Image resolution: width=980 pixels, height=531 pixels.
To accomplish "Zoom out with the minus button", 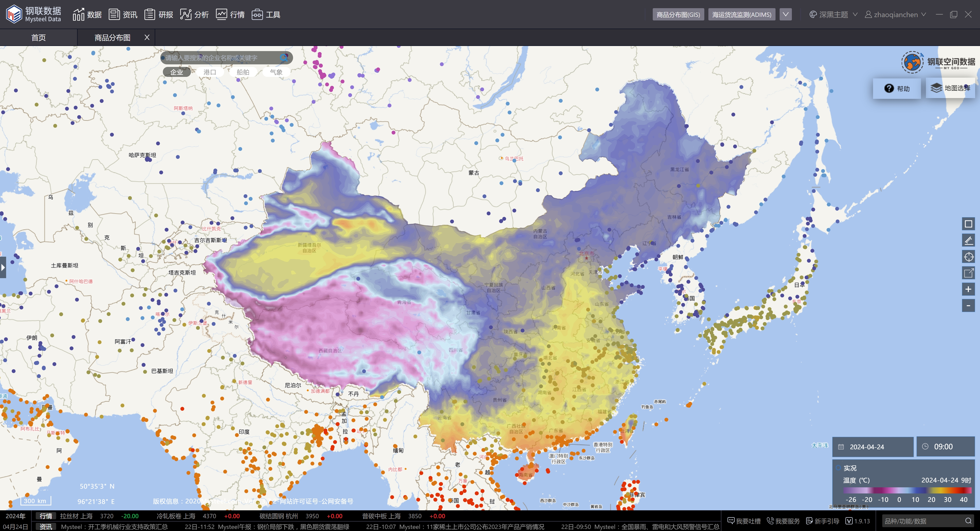I will coord(968,305).
